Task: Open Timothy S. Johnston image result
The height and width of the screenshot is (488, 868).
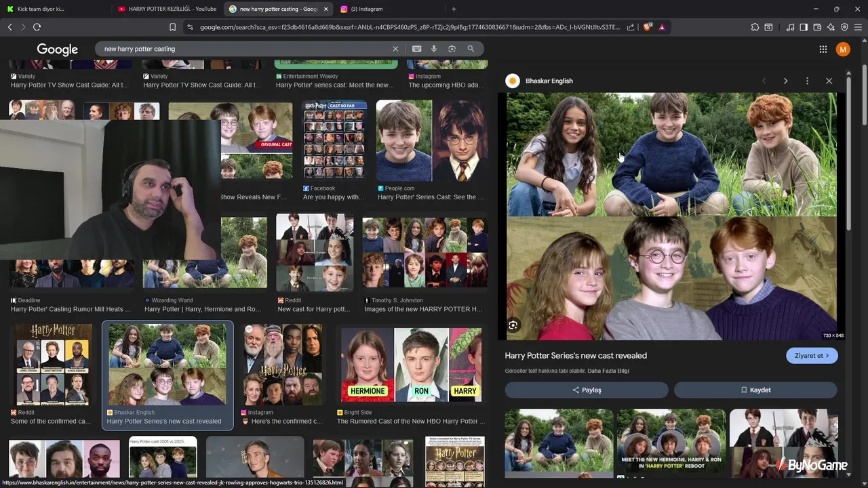Action: pos(425,253)
